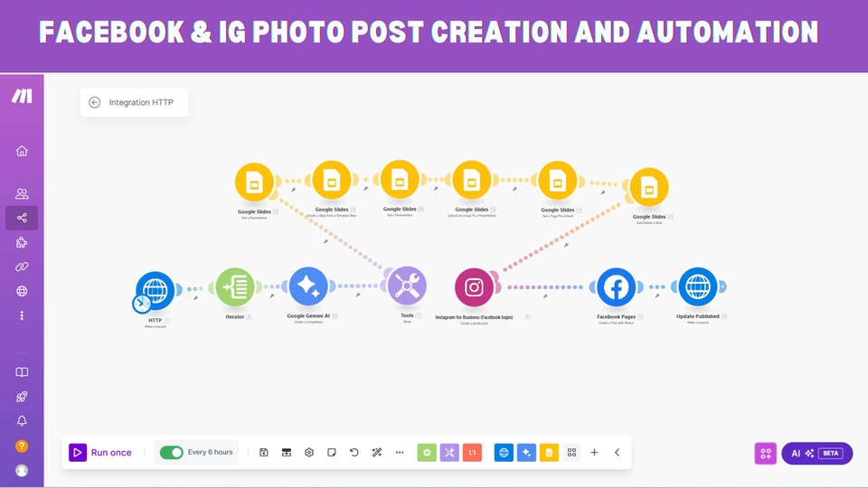The image size is (868, 488).
Task: Open the Notes icon in toolbar
Action: (x=332, y=452)
